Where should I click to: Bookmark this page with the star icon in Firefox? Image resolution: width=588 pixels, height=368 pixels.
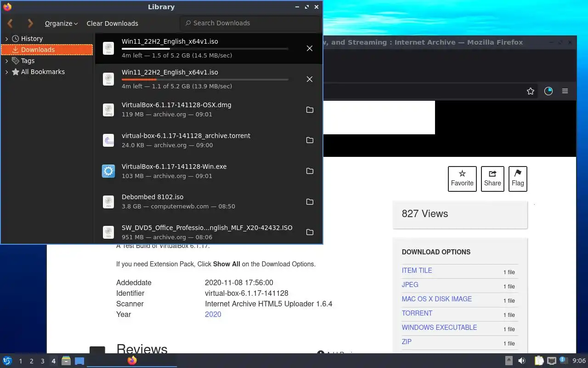coord(531,91)
